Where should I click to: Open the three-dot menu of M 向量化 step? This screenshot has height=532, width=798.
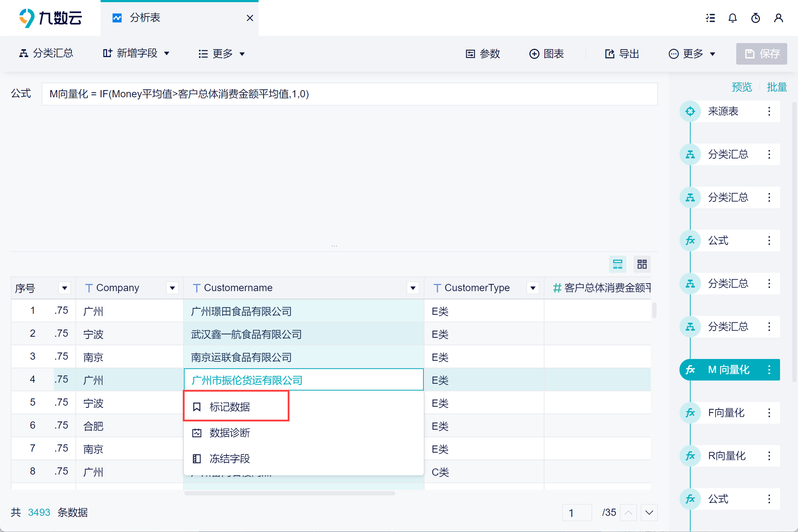(769, 370)
